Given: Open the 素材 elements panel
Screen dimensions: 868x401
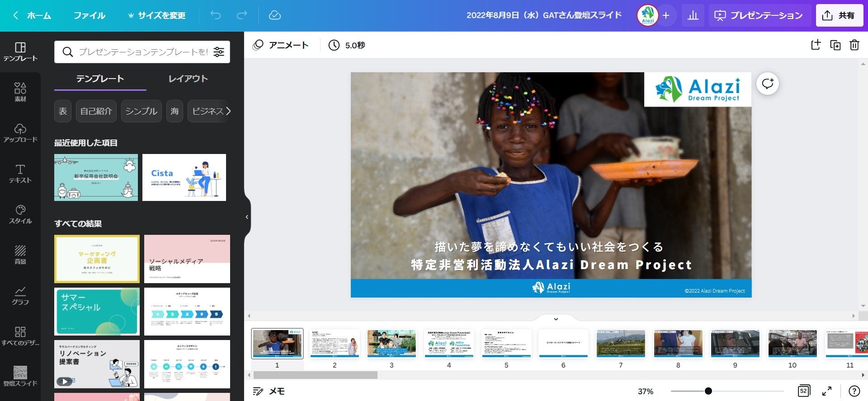Looking at the screenshot, I should pos(20,92).
